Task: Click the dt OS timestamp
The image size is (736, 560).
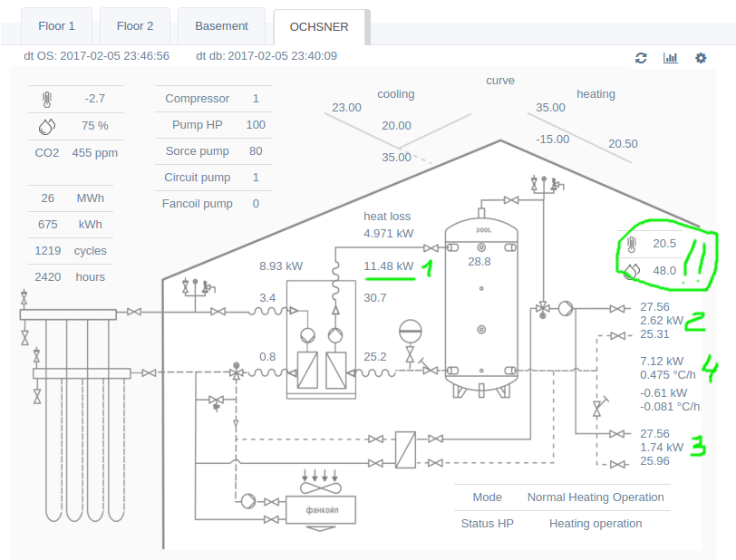Action: pyautogui.click(x=96, y=56)
